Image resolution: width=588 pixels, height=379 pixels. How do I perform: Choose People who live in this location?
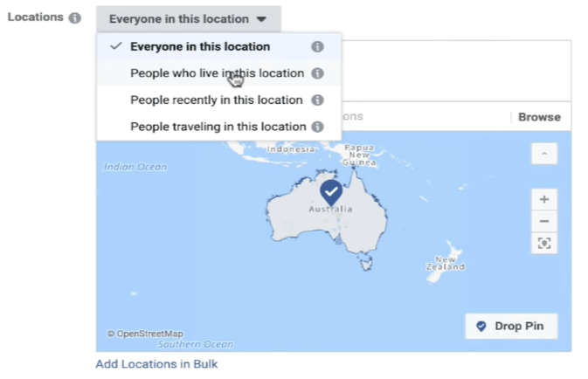[x=217, y=73]
